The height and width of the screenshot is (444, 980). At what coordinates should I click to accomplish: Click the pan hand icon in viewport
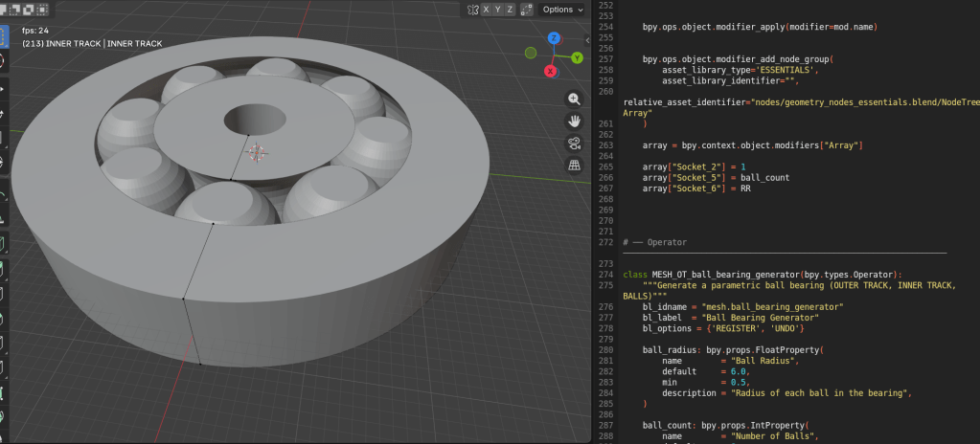[574, 121]
